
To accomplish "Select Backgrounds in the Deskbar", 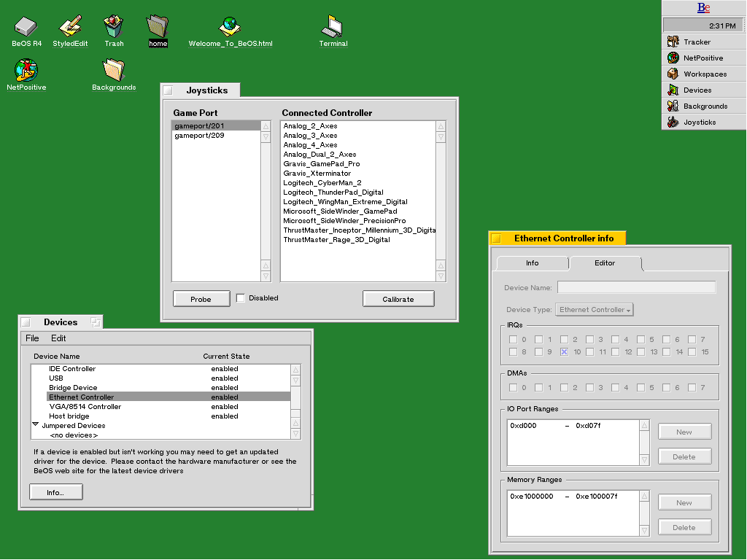I will pyautogui.click(x=704, y=106).
